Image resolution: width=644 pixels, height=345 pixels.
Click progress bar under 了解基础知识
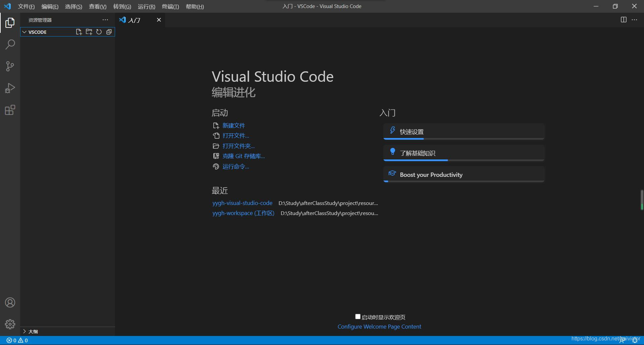(464, 160)
